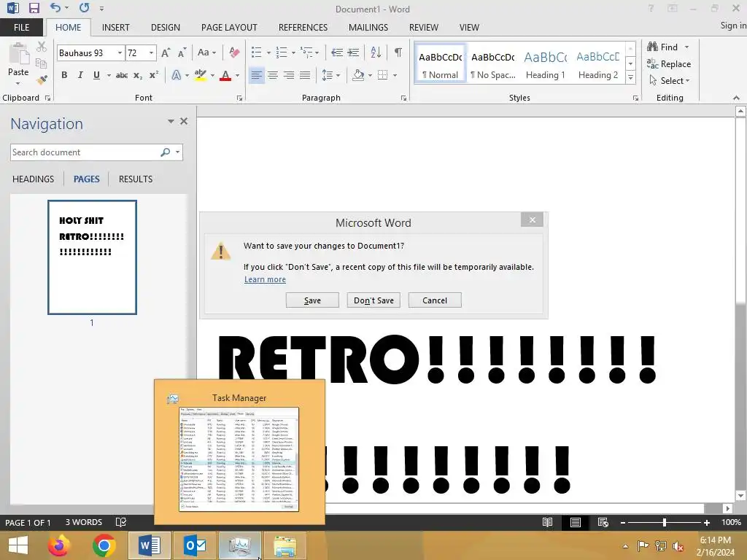Viewport: 747px width, 560px height.
Task: Open the Navigation pane task options arrow
Action: [171, 122]
